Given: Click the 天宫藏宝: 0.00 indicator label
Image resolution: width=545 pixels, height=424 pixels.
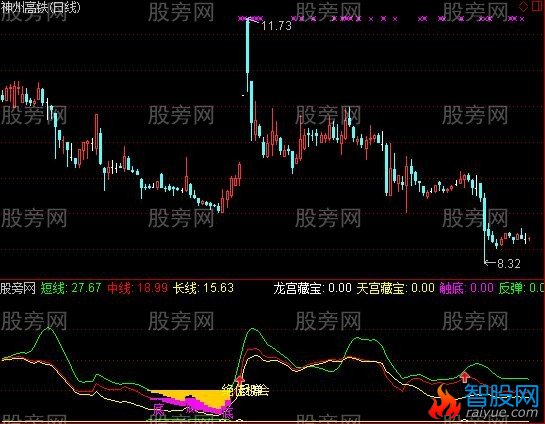Looking at the screenshot, I should tap(396, 288).
